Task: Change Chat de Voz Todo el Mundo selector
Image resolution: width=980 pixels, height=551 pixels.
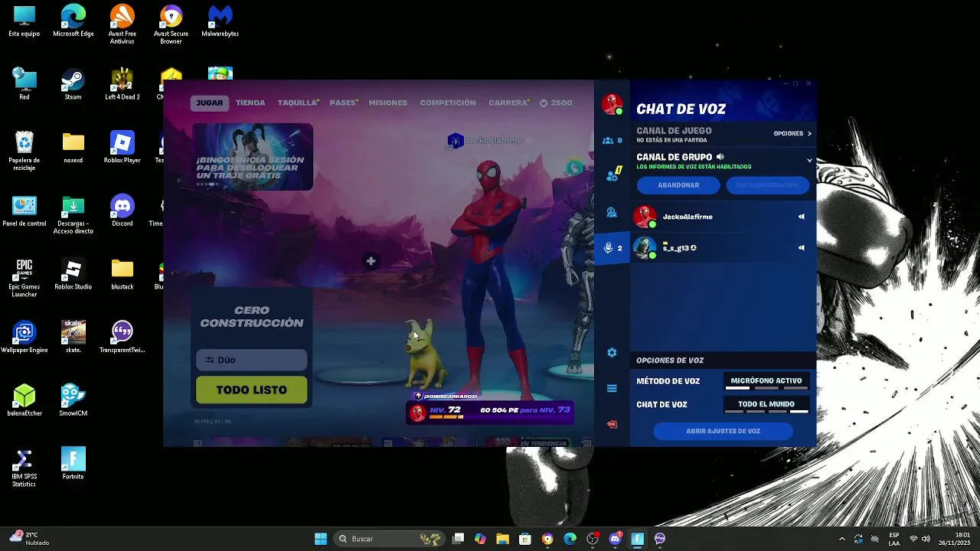Action: (x=766, y=405)
